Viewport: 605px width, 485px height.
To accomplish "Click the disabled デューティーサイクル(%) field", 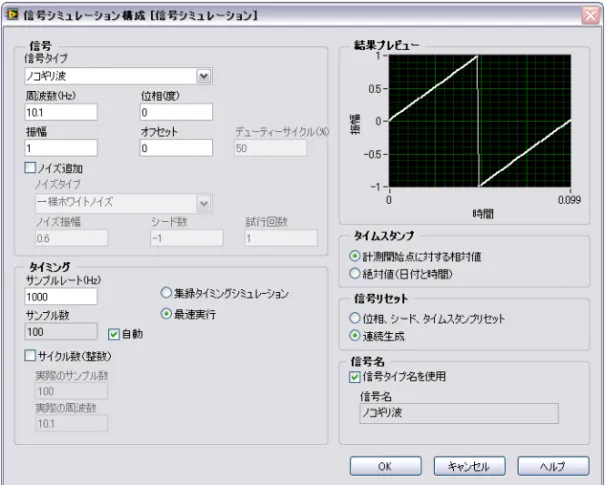I will [270, 148].
